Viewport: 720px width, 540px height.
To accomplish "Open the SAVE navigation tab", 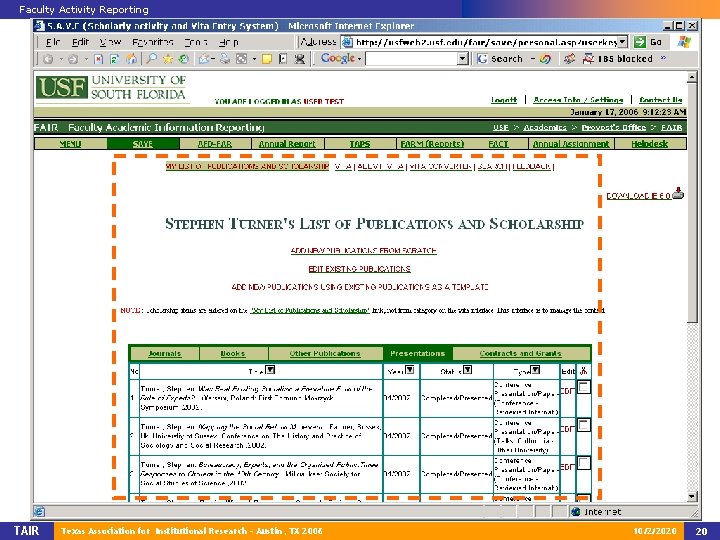I will click(x=143, y=144).
